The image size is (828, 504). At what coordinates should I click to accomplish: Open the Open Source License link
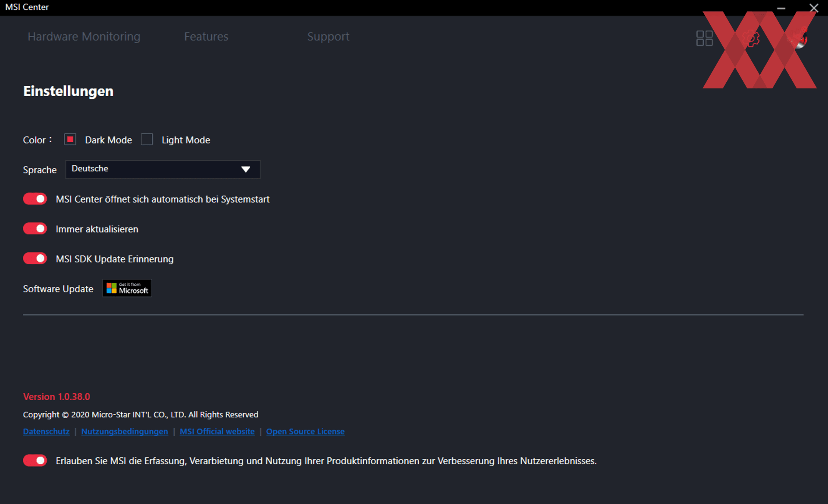305,431
